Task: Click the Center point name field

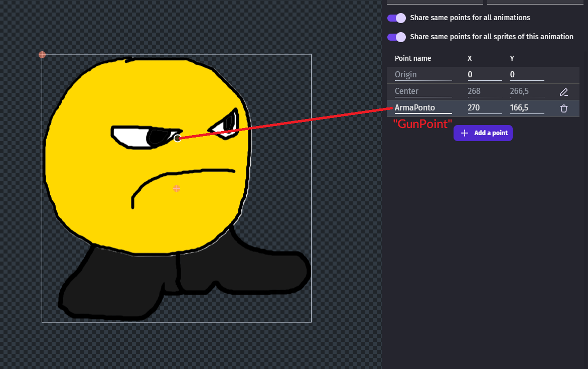Action: pyautogui.click(x=423, y=91)
